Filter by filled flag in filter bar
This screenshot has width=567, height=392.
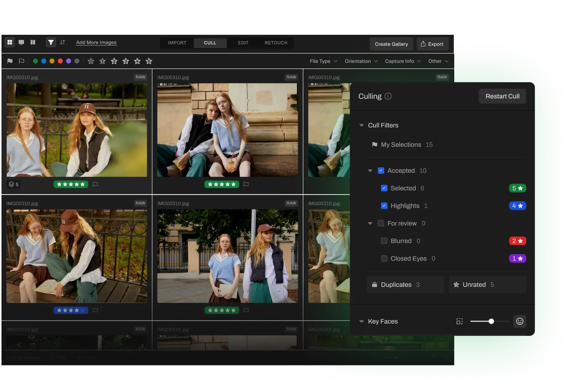10,61
